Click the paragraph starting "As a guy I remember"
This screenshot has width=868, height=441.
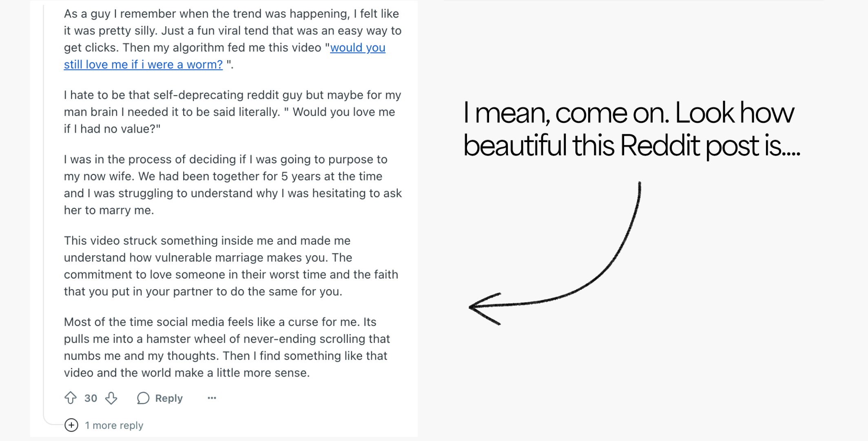[x=232, y=39]
